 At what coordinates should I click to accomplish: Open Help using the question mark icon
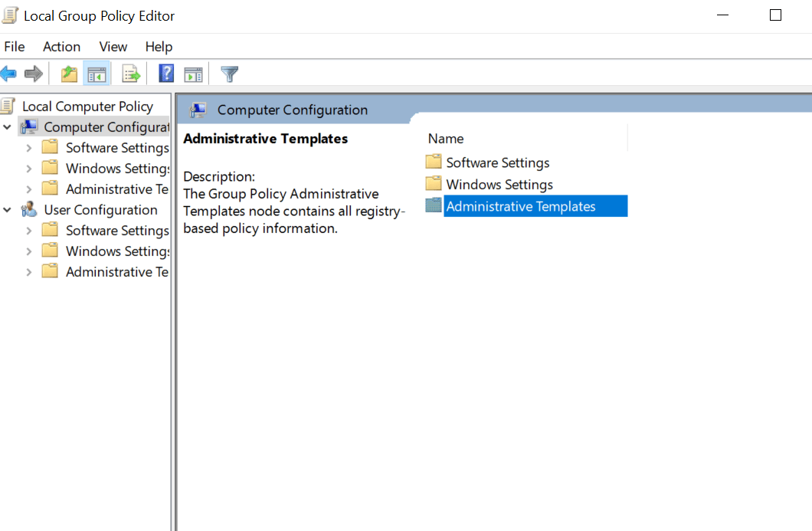point(165,73)
